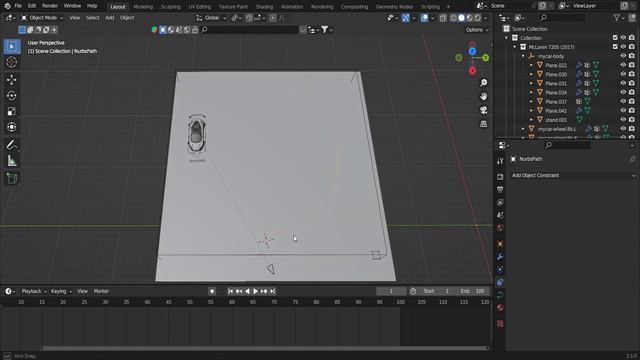
Task: Click the Play animation button
Action: click(x=256, y=291)
